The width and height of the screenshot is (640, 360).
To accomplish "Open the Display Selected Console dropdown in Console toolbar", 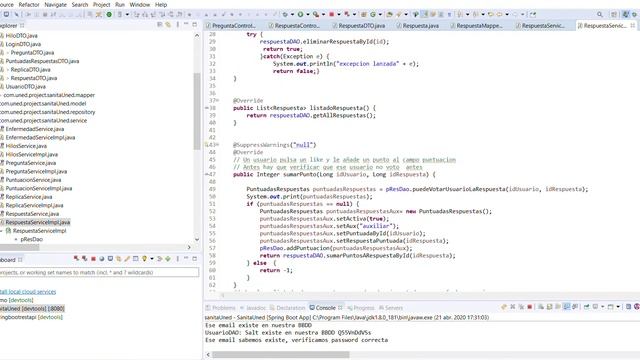I will 602,307.
